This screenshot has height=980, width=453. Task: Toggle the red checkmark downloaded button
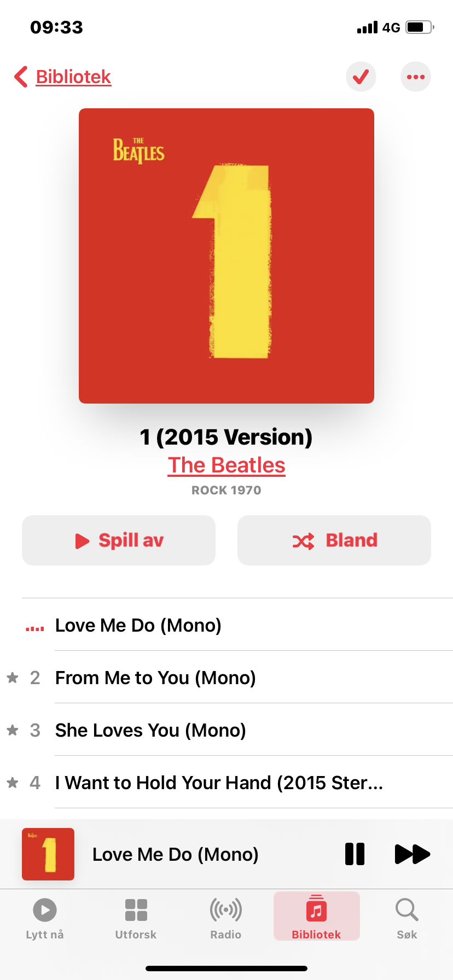(x=361, y=77)
